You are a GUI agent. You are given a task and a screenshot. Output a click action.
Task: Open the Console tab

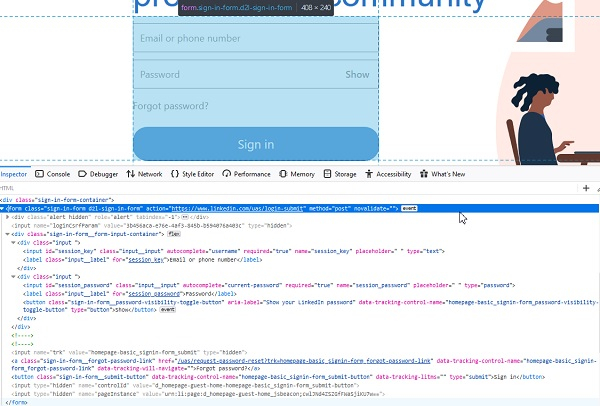[52, 174]
